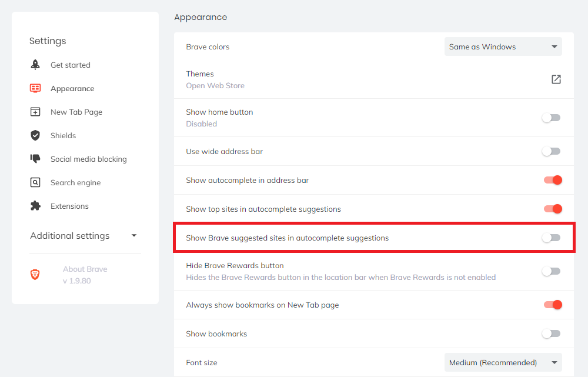588x377 pixels.
Task: Go to New Tab Page settings
Action: [76, 112]
